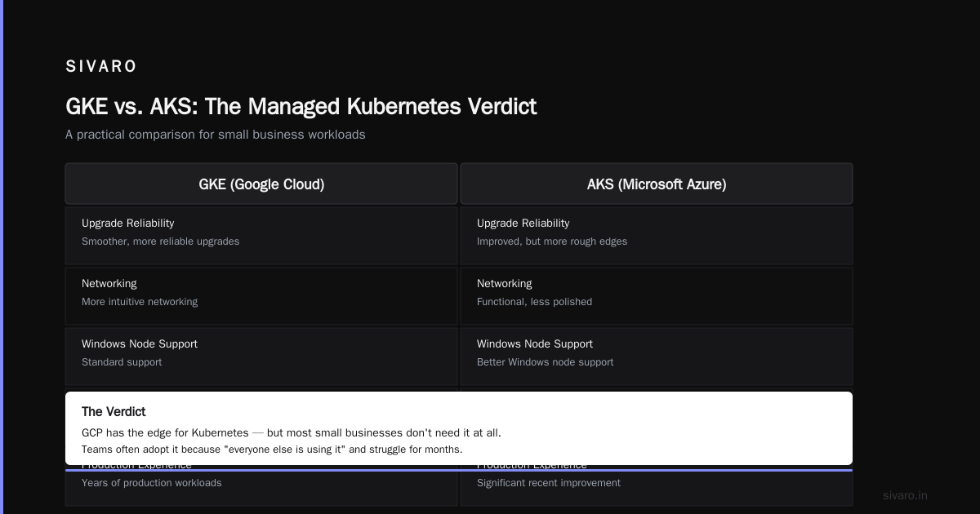980x514 pixels.
Task: Click Windows Node Support label in GKE column
Action: 140,344
